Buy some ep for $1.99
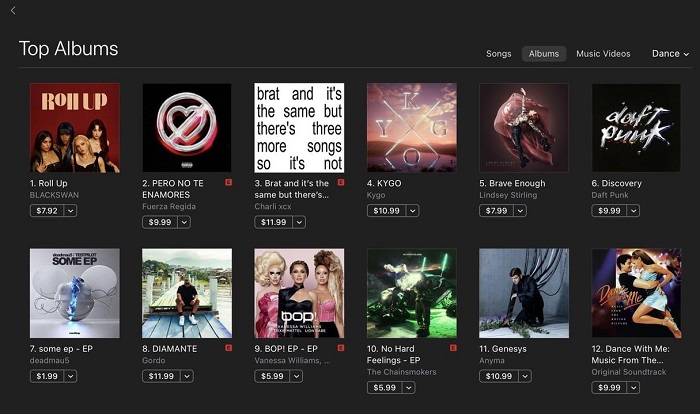Viewport: 700px width, 414px height. tap(47, 376)
